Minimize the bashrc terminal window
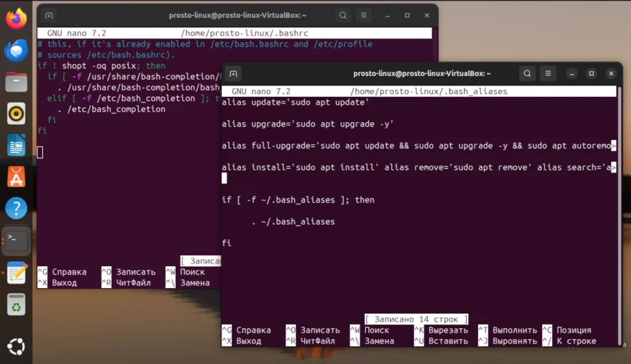The height and width of the screenshot is (364, 631). click(x=388, y=15)
